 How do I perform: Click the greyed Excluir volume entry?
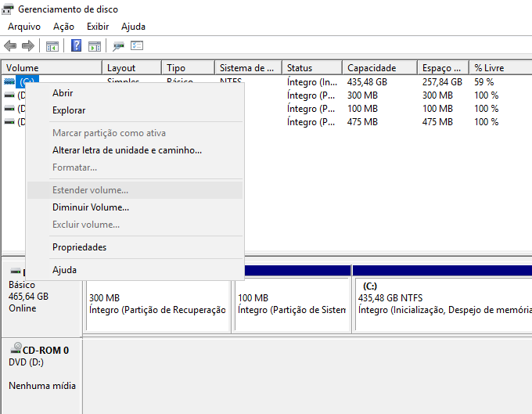(x=135, y=225)
